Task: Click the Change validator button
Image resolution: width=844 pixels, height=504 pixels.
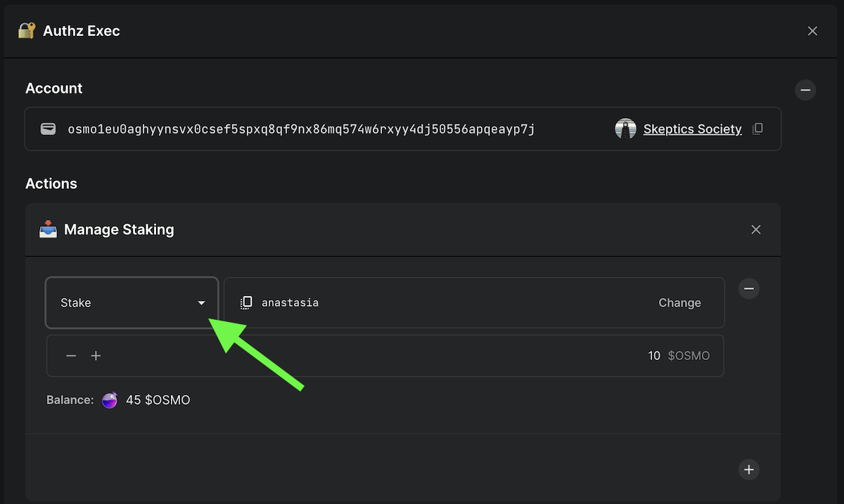Action: tap(679, 303)
